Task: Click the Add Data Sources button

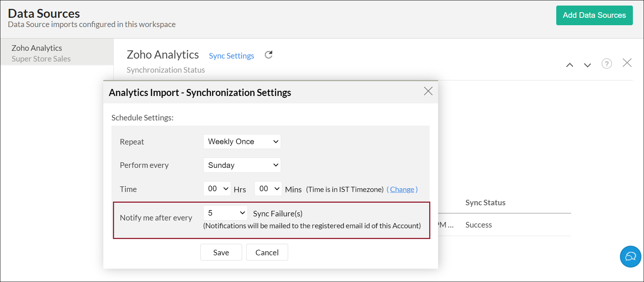Action: [594, 15]
